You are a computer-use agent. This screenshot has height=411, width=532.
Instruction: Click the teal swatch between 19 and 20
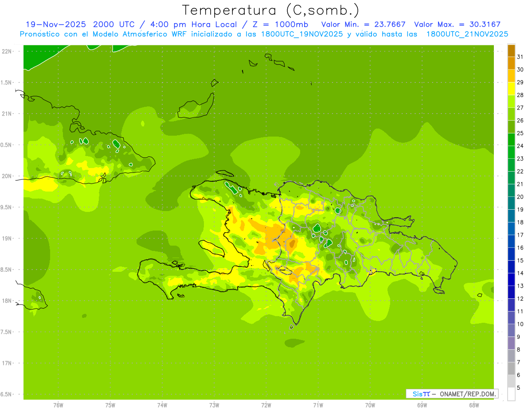coord(511,203)
